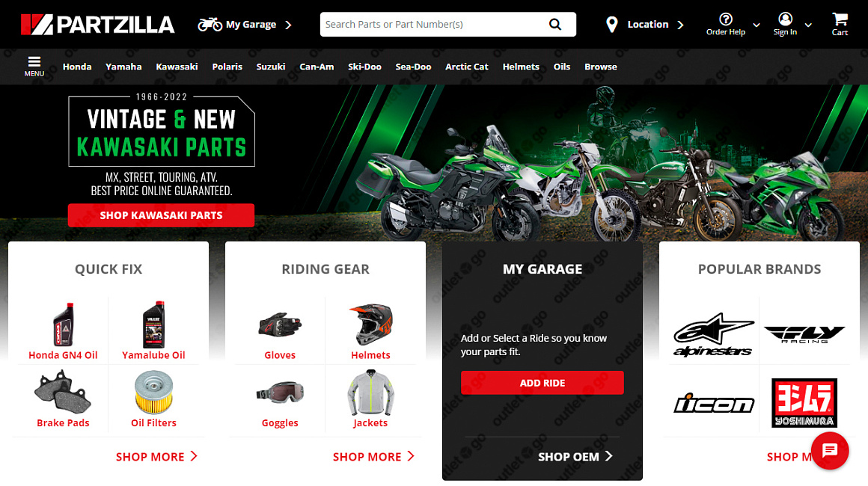The height and width of the screenshot is (486, 868).
Task: Open the Helmets riding gear icon
Action: pos(370,324)
